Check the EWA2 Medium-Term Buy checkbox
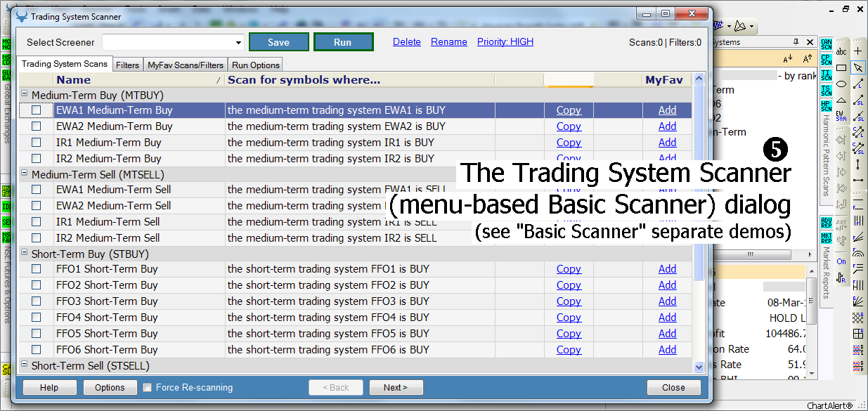Viewport: 868px width, 411px height. pos(36,126)
